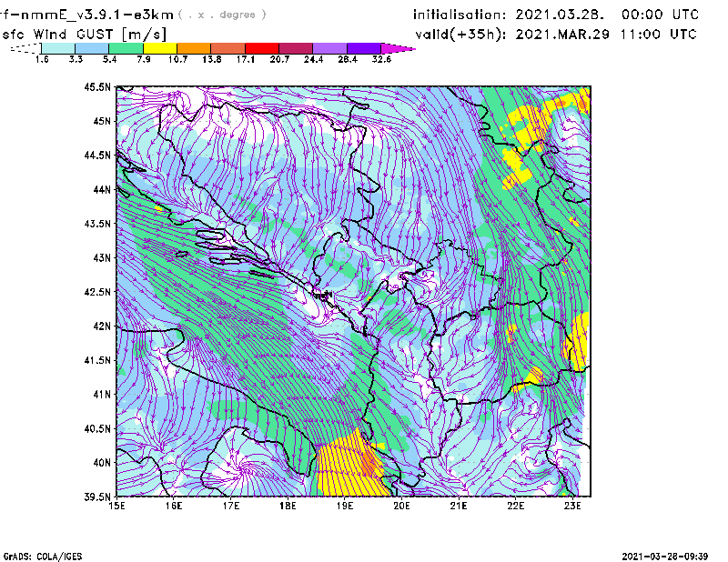This screenshot has height=562, width=728.
Task: Click the initialisation date '2021.03.28.'
Action: pyautogui.click(x=560, y=15)
